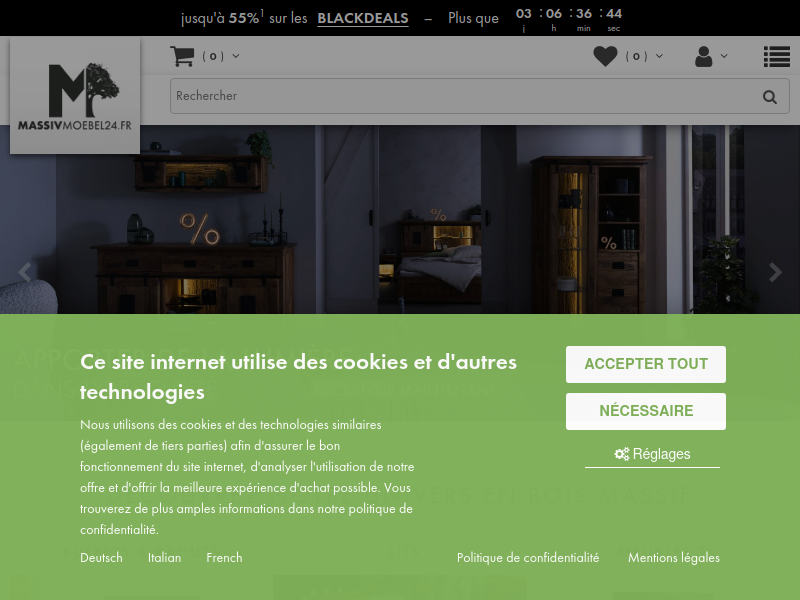Open Politique de confidentialité link
This screenshot has width=800, height=600.
[x=528, y=558]
